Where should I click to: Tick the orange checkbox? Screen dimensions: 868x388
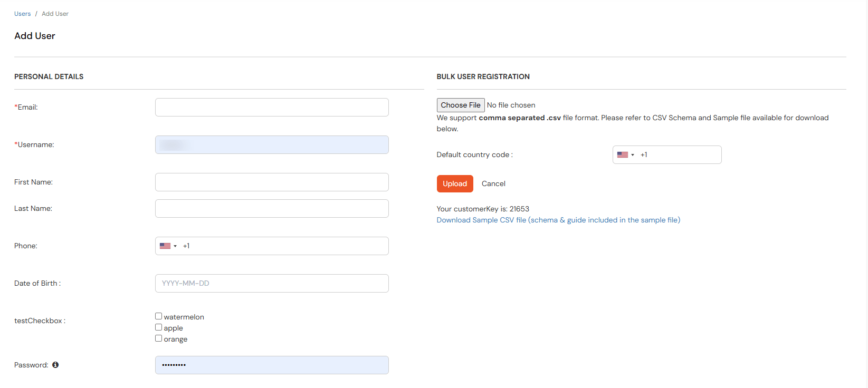(158, 338)
